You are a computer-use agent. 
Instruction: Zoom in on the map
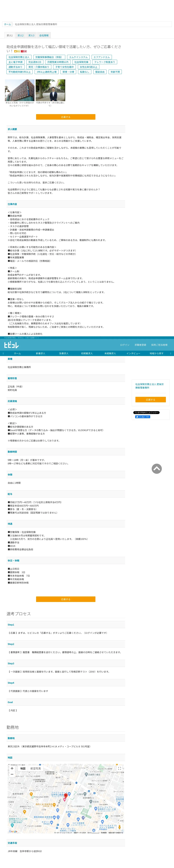click(x=12, y=769)
